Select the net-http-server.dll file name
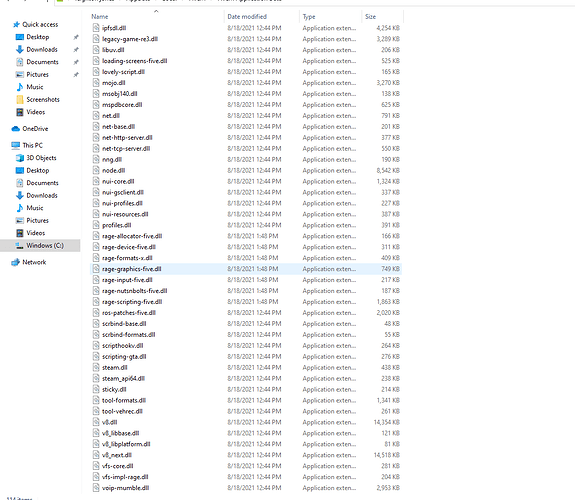This screenshot has height=500, width=575. 127,138
